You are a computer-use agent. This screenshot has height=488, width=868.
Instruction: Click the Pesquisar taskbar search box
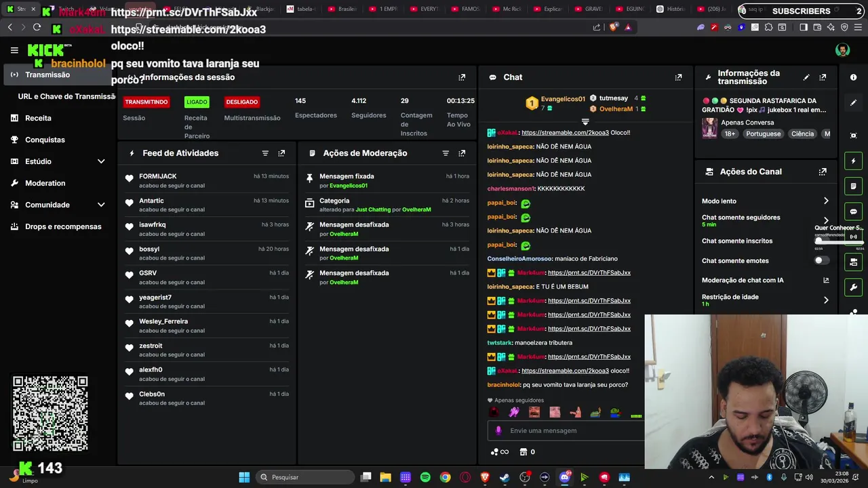[304, 477]
